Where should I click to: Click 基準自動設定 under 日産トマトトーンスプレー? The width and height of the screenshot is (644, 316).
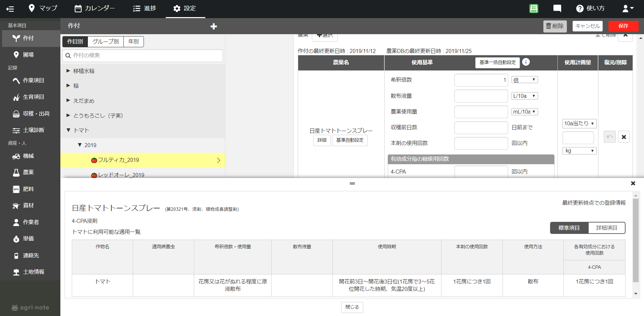pyautogui.click(x=350, y=140)
